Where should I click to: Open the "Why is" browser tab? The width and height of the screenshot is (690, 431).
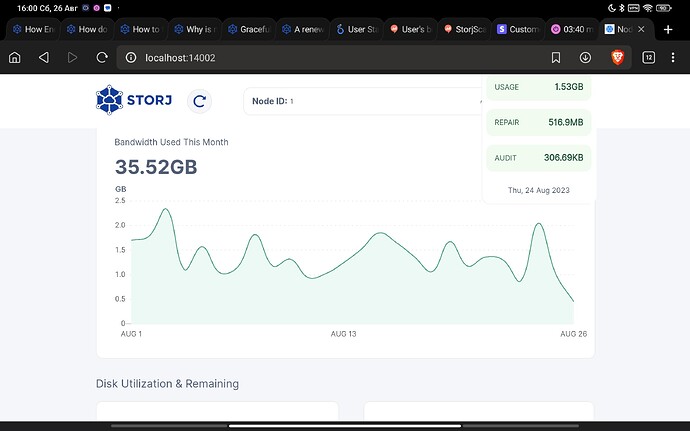(196, 30)
